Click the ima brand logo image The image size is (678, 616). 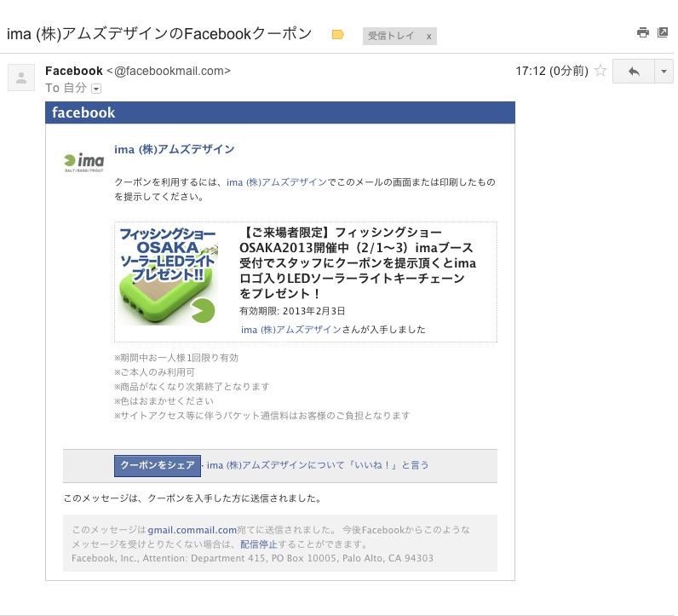(84, 161)
